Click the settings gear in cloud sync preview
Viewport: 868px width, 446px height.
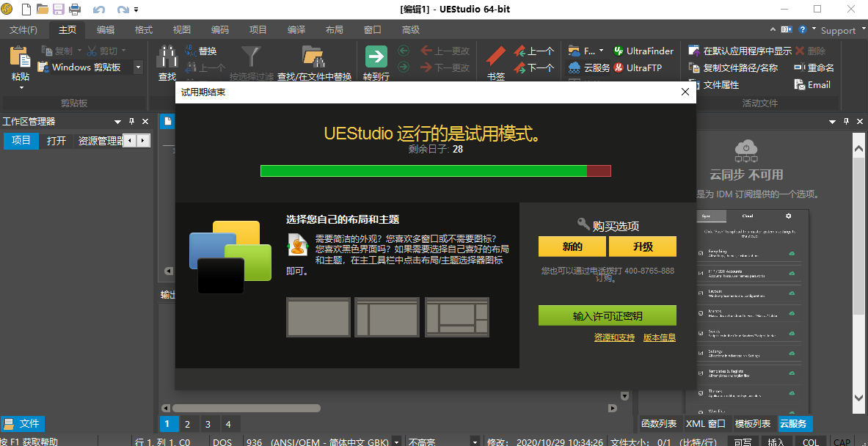[788, 216]
